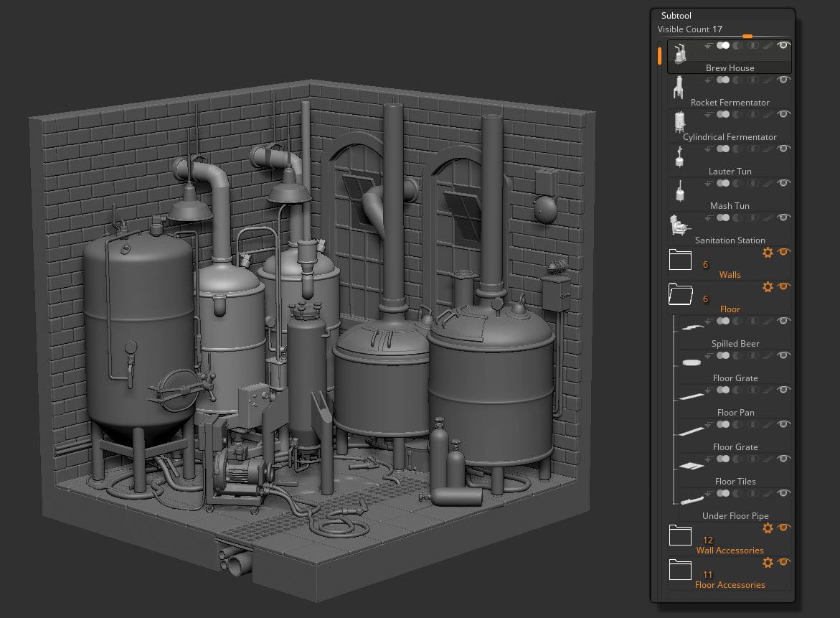
Task: Click the Cylindrical Fermentator preview icon
Action: 679,121
